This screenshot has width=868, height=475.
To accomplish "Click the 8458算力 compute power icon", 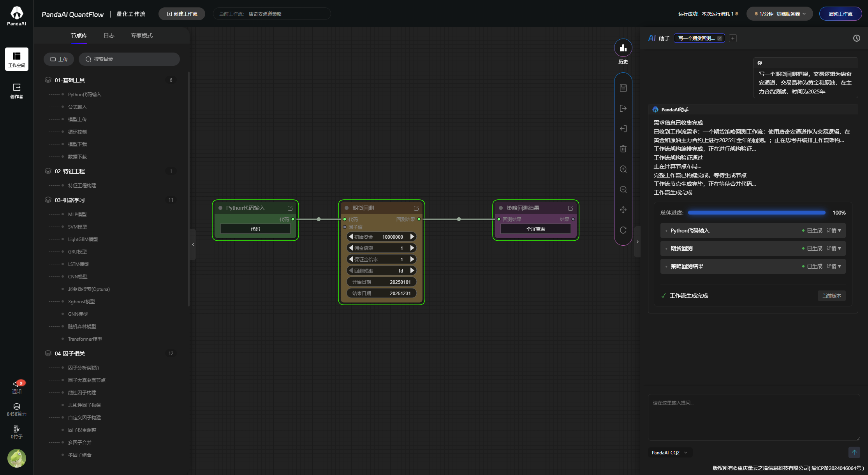I will click(x=17, y=410).
